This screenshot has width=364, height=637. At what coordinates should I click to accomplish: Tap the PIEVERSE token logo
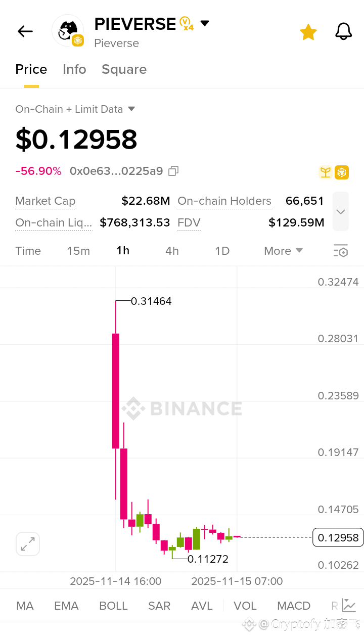68,30
